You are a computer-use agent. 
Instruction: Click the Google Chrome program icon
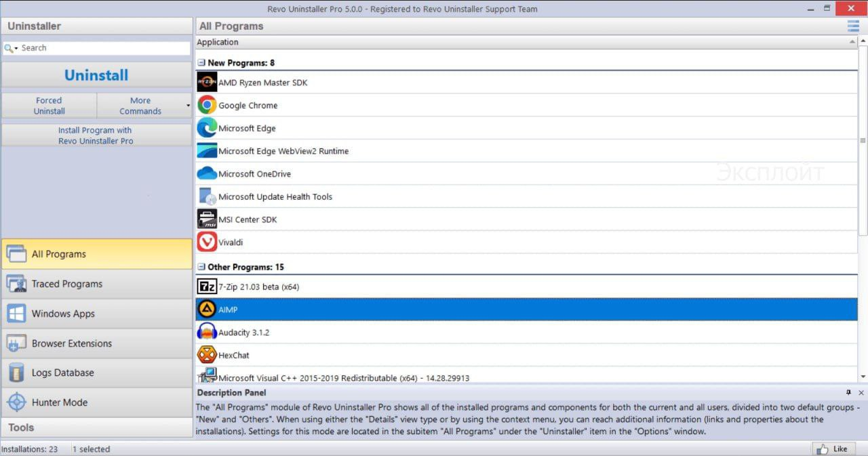pyautogui.click(x=207, y=105)
